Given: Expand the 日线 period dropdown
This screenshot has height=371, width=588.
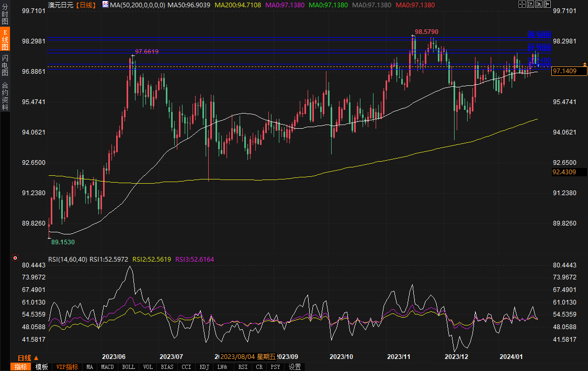Looking at the screenshot, I should pyautogui.click(x=28, y=358).
